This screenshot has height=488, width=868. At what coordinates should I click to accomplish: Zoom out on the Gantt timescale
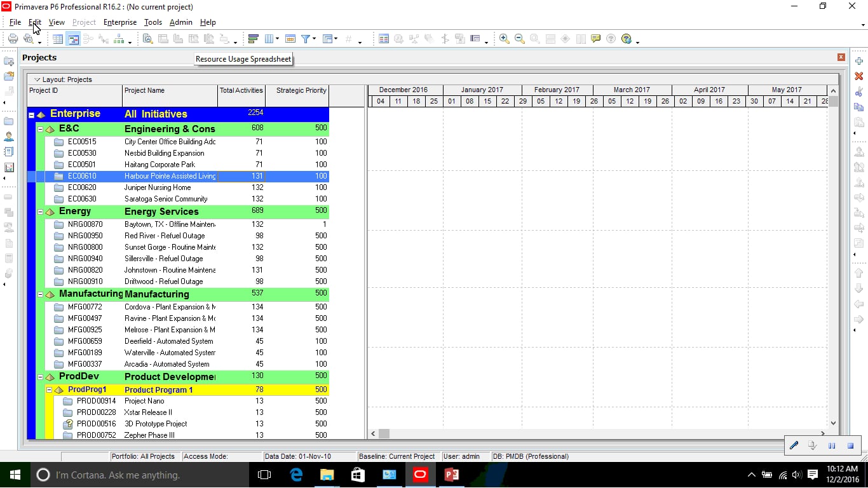coord(519,39)
